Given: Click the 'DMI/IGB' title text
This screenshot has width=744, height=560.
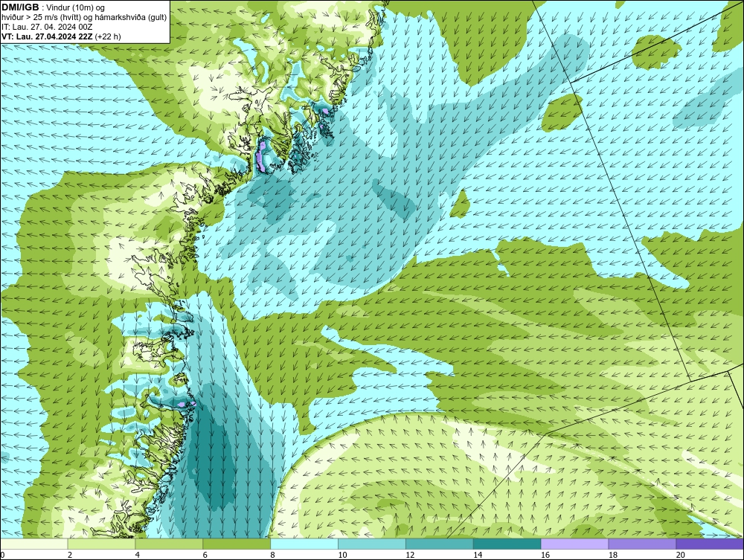Looking at the screenshot, I should coord(20,7).
